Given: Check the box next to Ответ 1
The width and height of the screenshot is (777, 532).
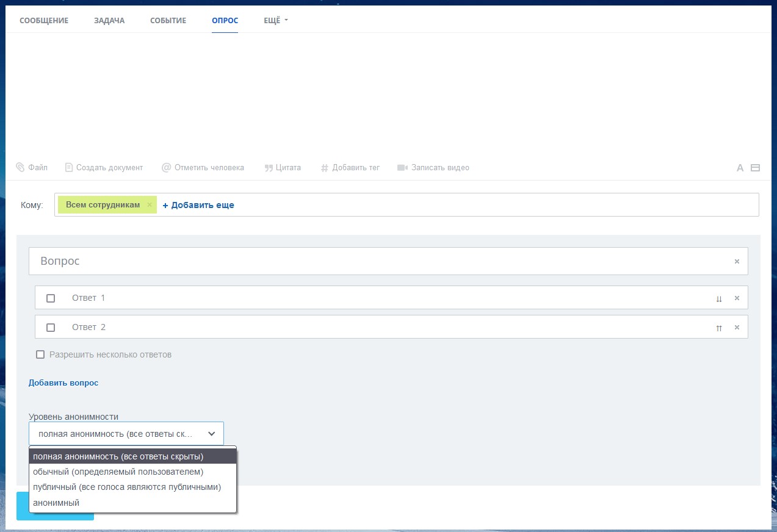Looking at the screenshot, I should click(x=51, y=298).
